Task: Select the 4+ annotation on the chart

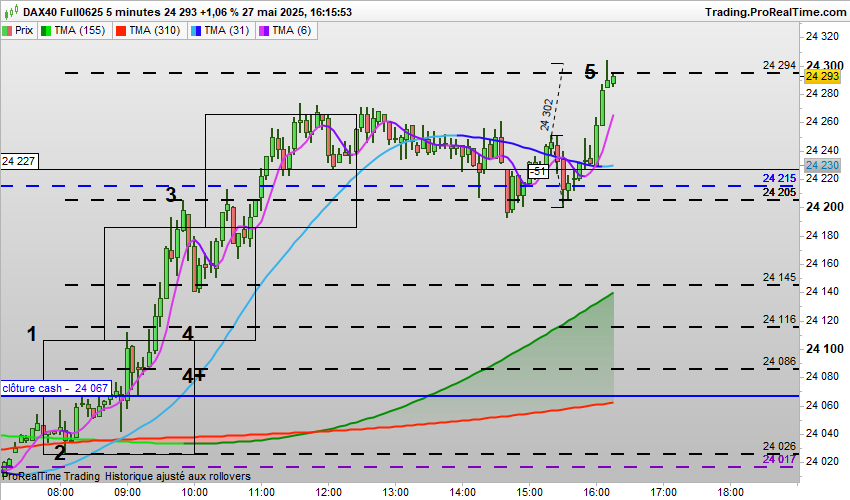Action: point(193,375)
